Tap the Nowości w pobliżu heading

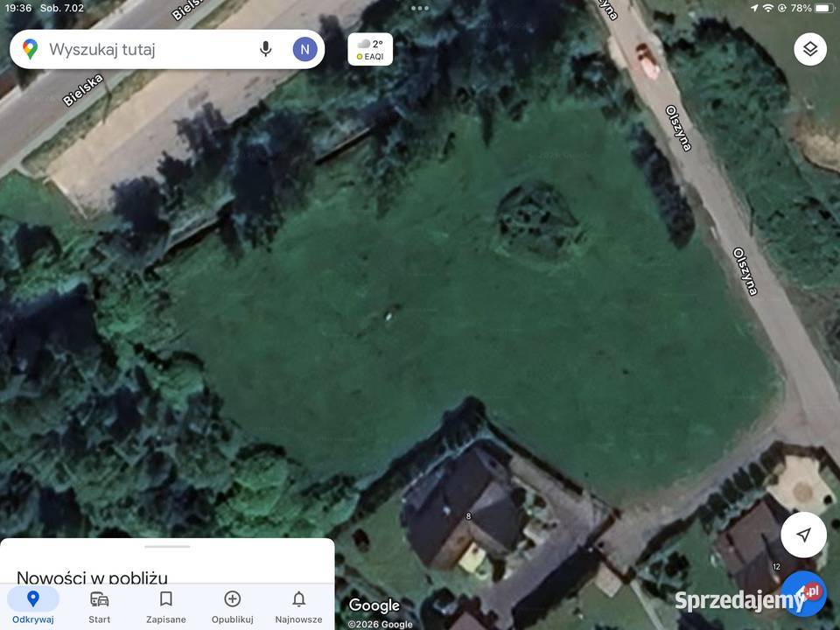(x=92, y=577)
